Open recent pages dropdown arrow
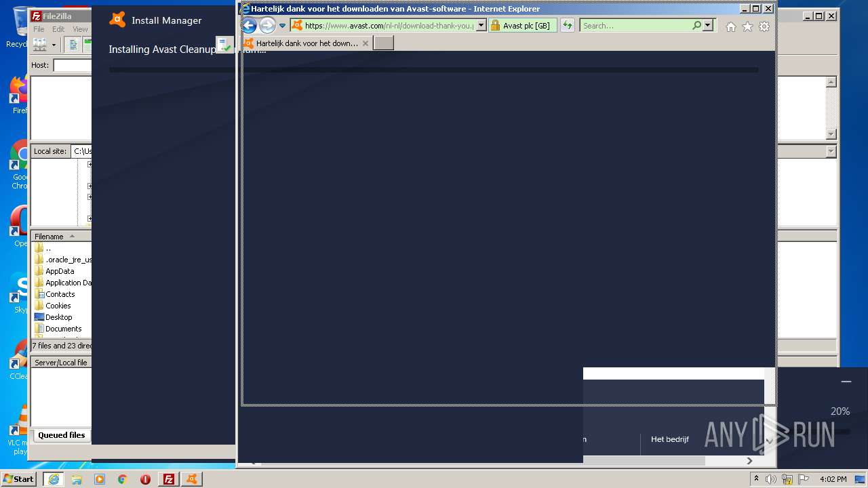 (x=283, y=26)
